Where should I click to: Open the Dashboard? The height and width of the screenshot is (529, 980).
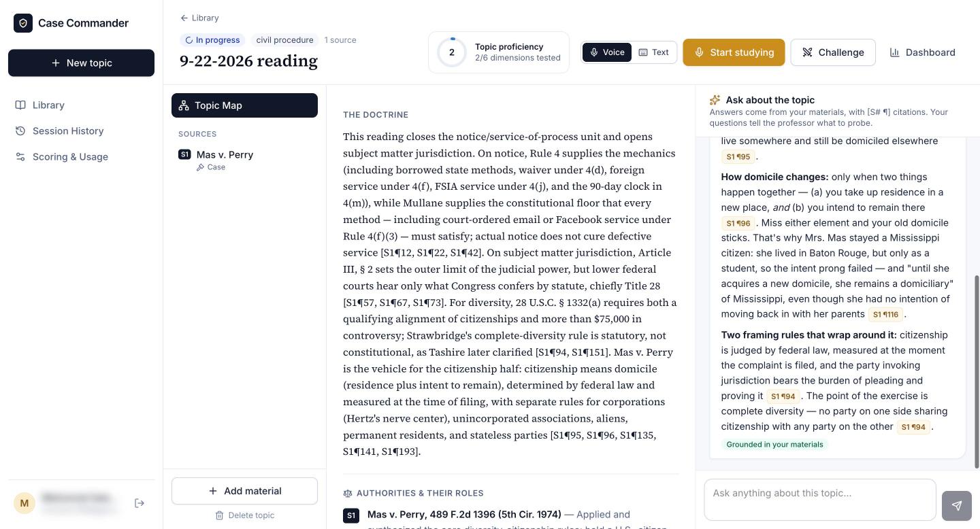pyautogui.click(x=922, y=52)
